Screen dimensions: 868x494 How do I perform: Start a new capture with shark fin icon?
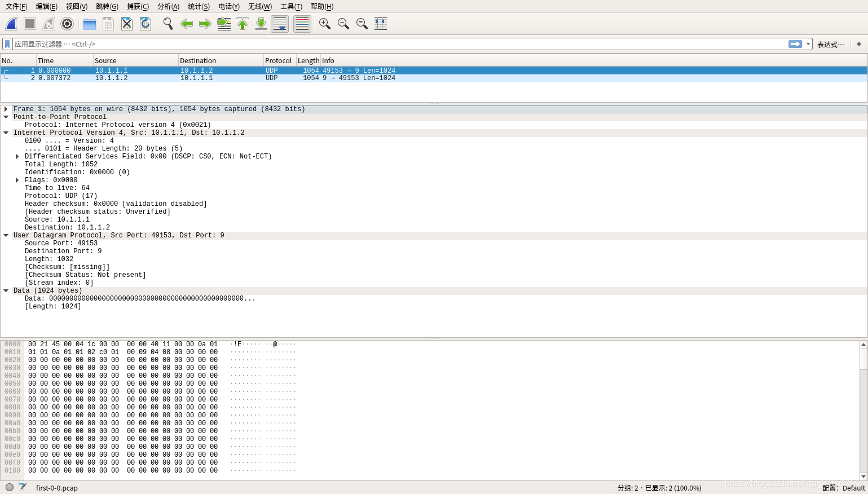click(11, 24)
